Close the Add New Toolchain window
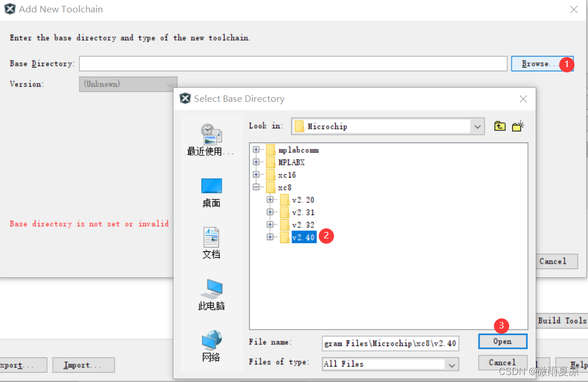Image resolution: width=588 pixels, height=382 pixels. point(574,9)
